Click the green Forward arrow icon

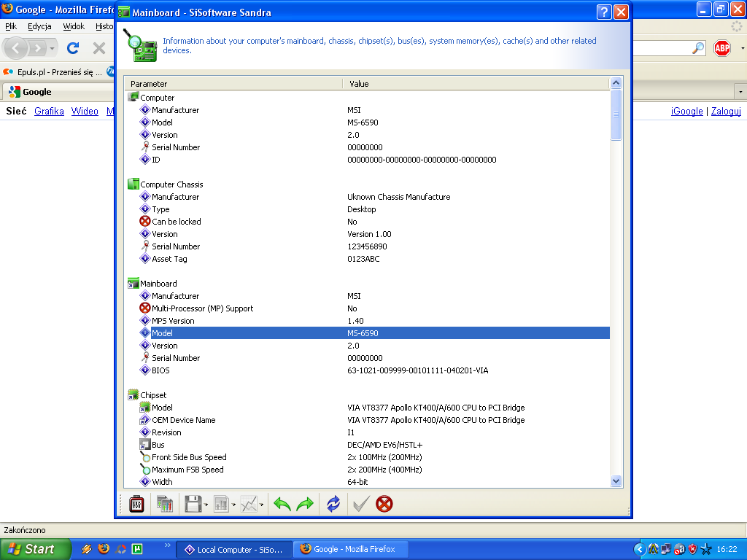click(304, 504)
